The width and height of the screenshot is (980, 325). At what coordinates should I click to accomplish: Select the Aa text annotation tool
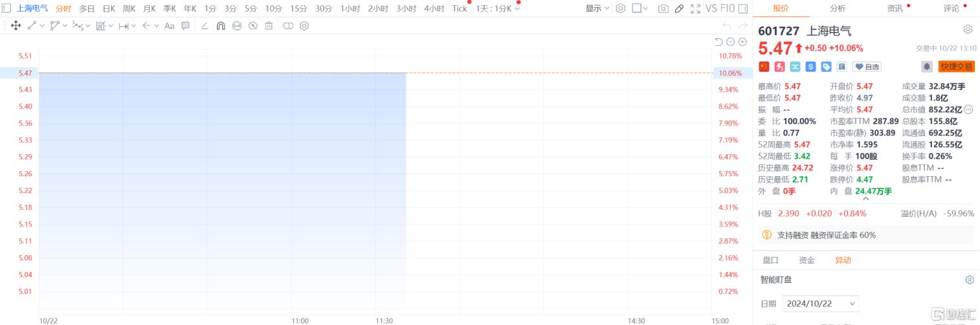click(169, 26)
